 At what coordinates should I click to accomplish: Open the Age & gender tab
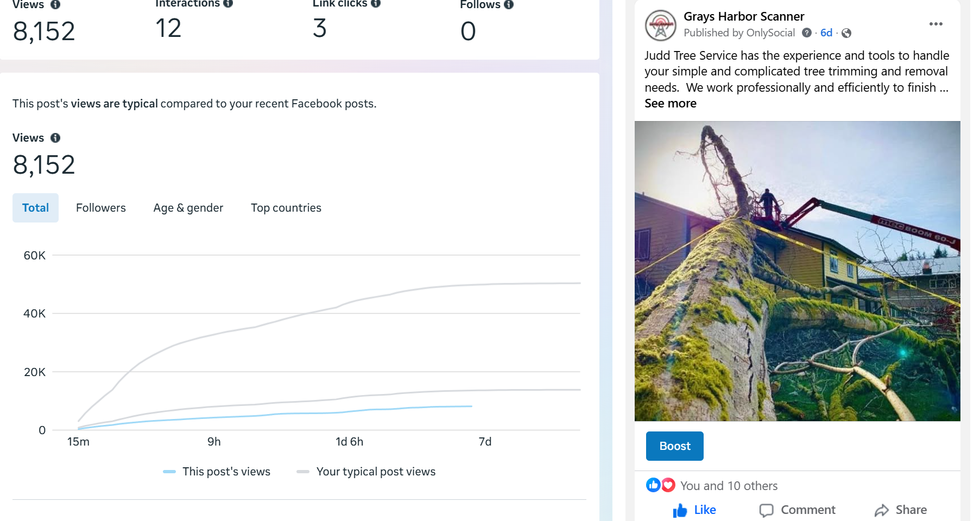pos(188,208)
